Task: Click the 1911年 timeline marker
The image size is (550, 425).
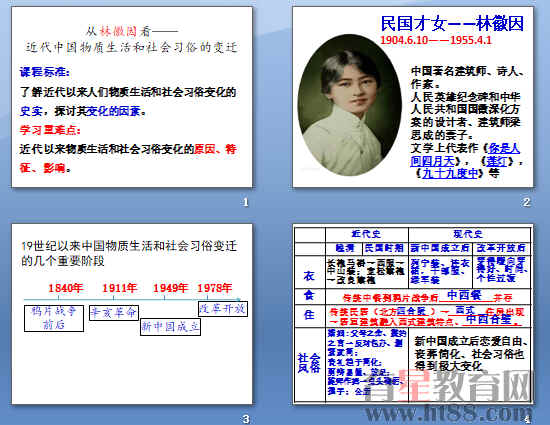Action: coord(120,288)
